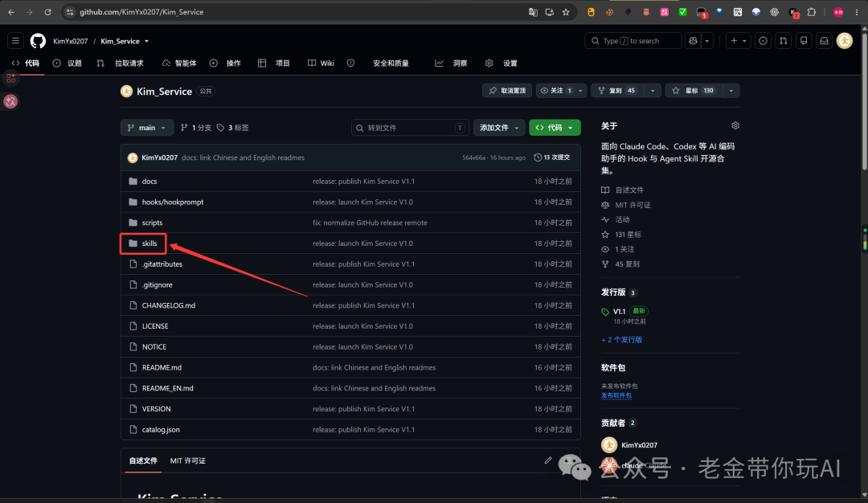Open the GitHub home logo
868x503 pixels.
(38, 41)
